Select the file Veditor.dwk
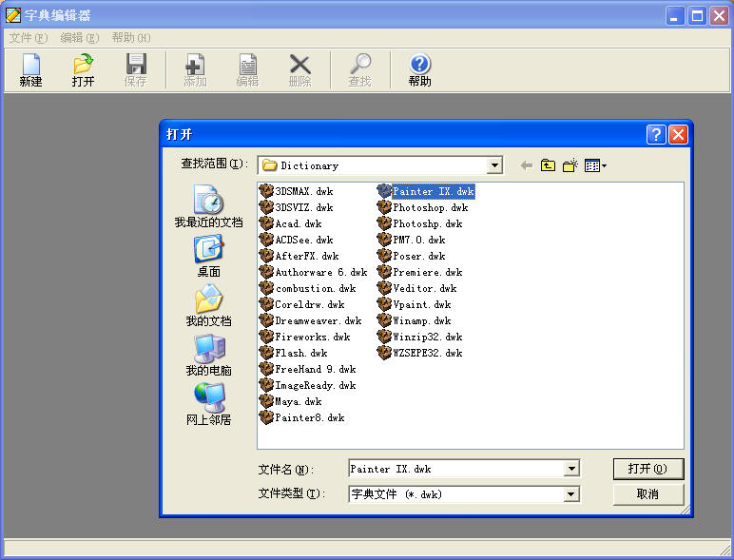The height and width of the screenshot is (560, 734). (417, 288)
